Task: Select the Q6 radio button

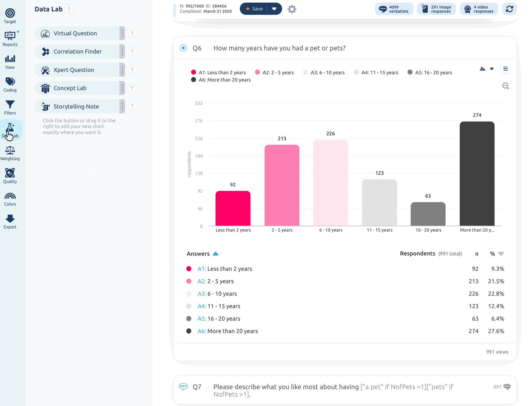Action: click(x=183, y=48)
